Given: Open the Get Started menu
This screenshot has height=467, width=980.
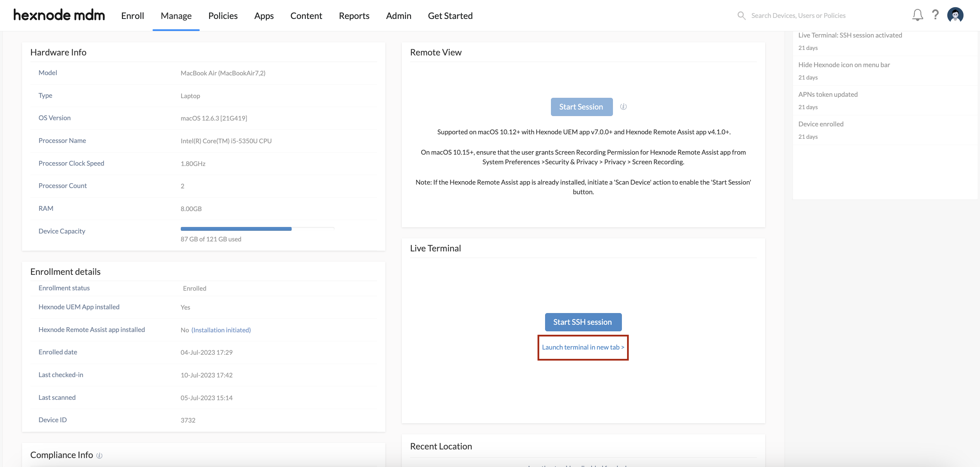Looking at the screenshot, I should [450, 15].
